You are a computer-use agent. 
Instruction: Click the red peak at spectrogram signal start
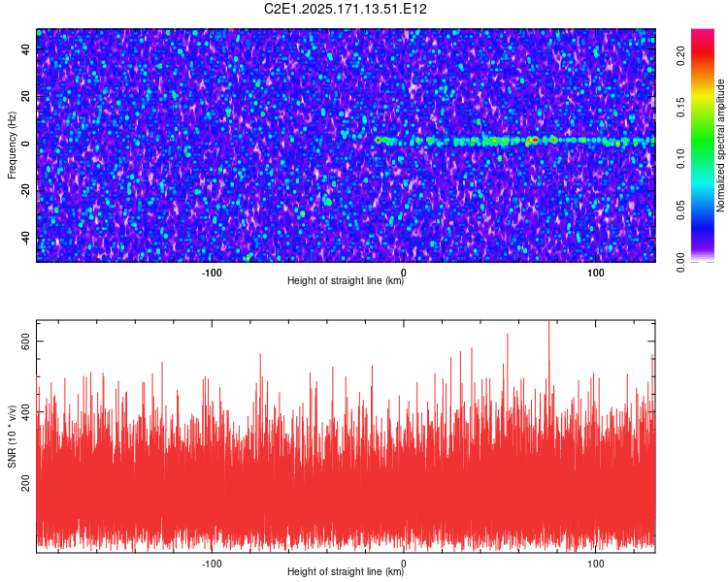pyautogui.click(x=378, y=140)
